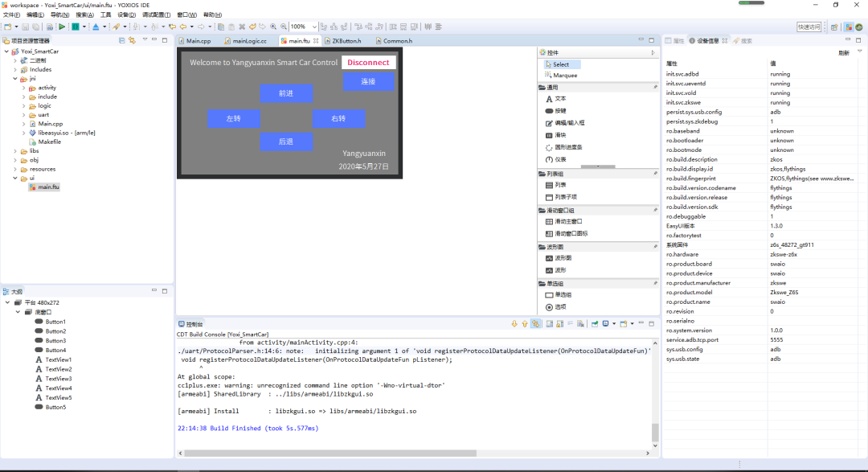Click the 刷新 refresh button in device info
The width and height of the screenshot is (868, 472).
pos(844,53)
